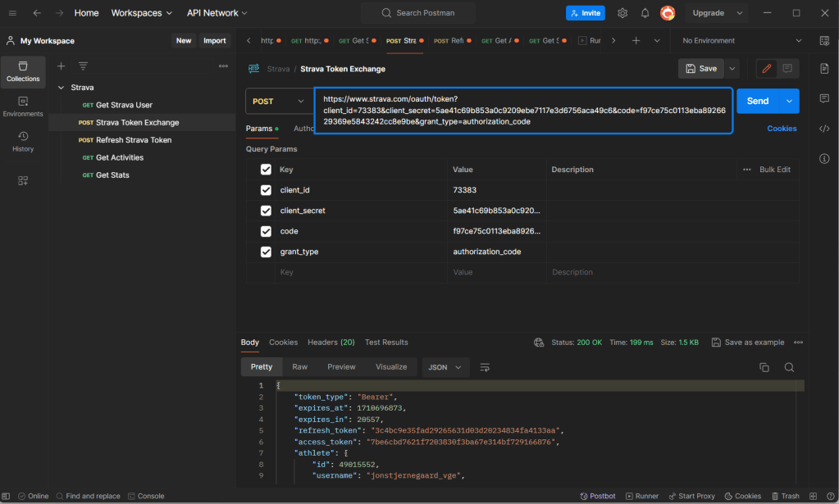Open the POST method dropdown
The height and width of the screenshot is (504, 839).
tap(279, 101)
